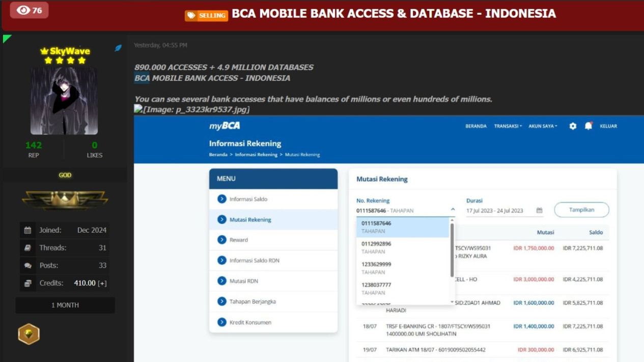
Task: Click the SELLING tag badge
Action: tap(206, 16)
